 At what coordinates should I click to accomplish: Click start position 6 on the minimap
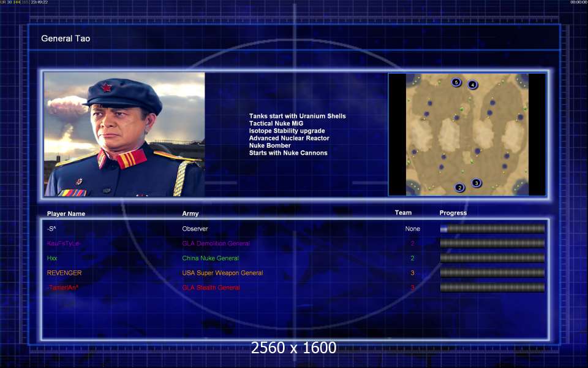click(x=456, y=82)
